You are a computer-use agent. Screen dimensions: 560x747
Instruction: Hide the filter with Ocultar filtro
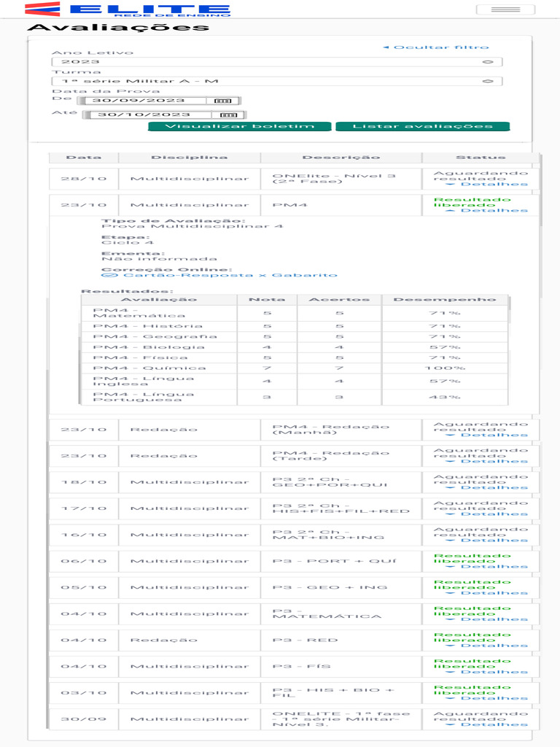coord(436,47)
